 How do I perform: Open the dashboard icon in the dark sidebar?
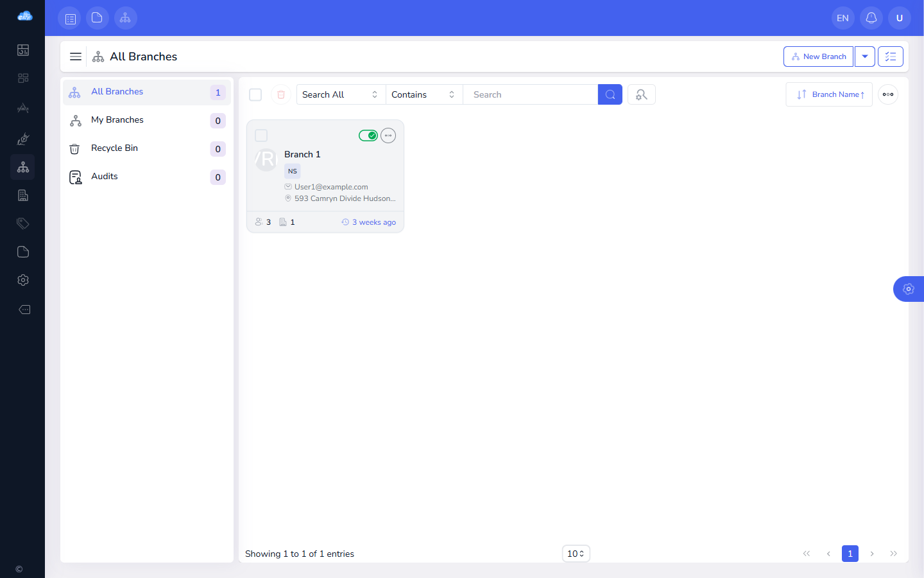[23, 50]
